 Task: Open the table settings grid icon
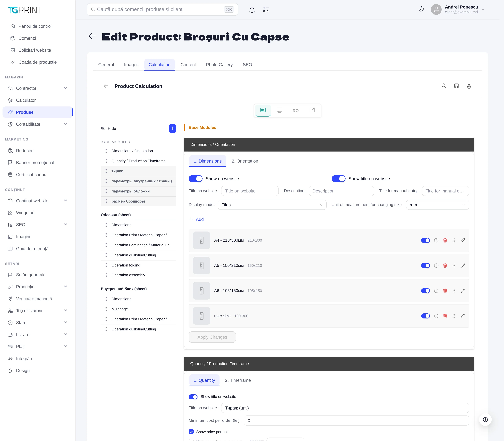pyautogui.click(x=456, y=86)
